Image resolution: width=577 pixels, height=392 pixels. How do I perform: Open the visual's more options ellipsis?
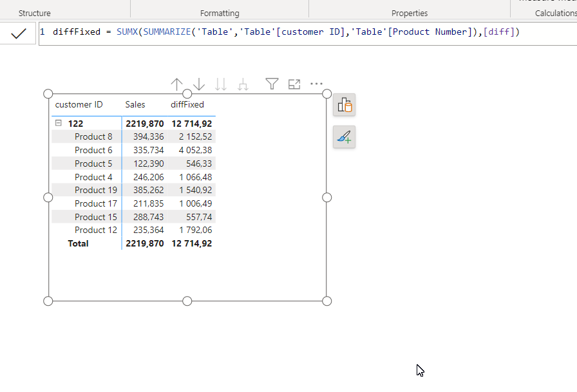coord(316,84)
